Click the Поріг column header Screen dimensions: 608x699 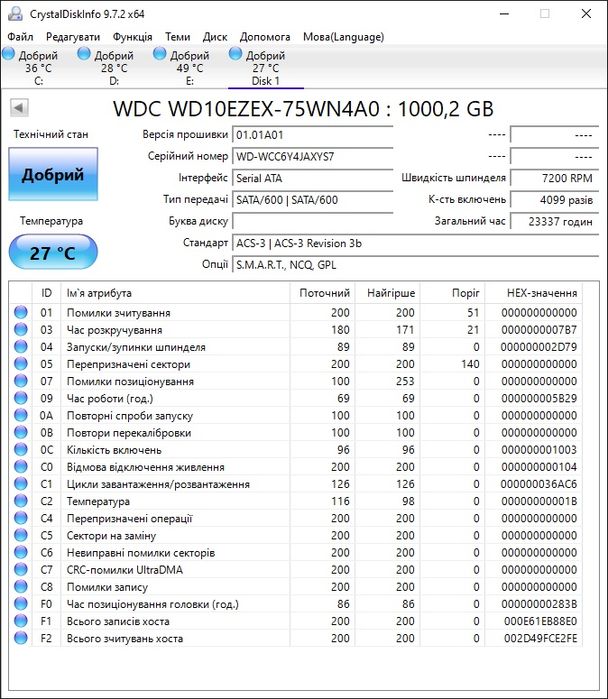pos(452,293)
